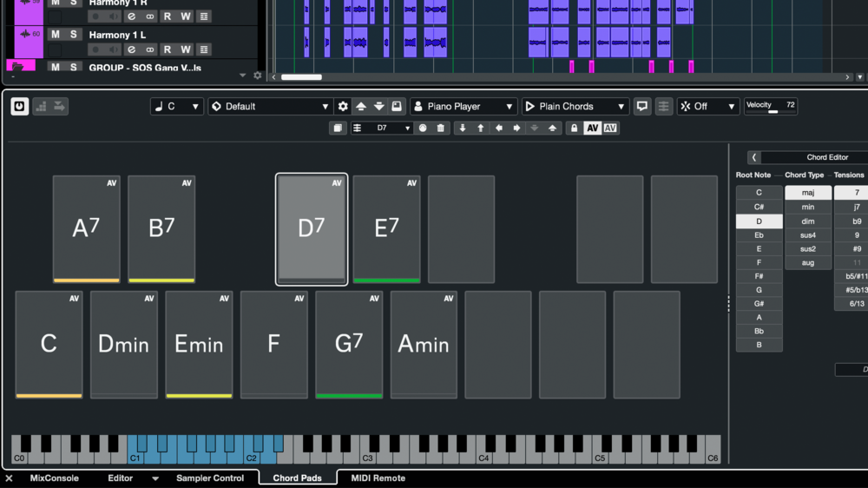Click the transpose pads up arrow icon

[361, 106]
